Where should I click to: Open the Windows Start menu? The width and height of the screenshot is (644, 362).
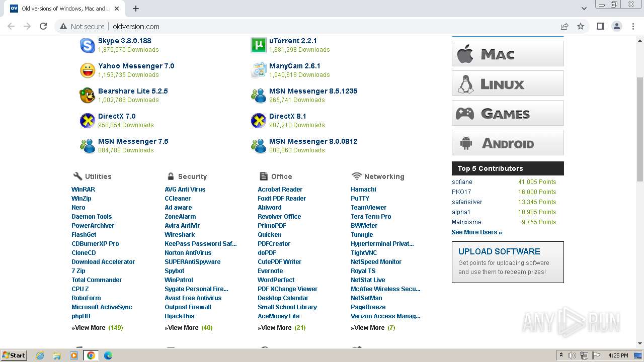pos(14,355)
